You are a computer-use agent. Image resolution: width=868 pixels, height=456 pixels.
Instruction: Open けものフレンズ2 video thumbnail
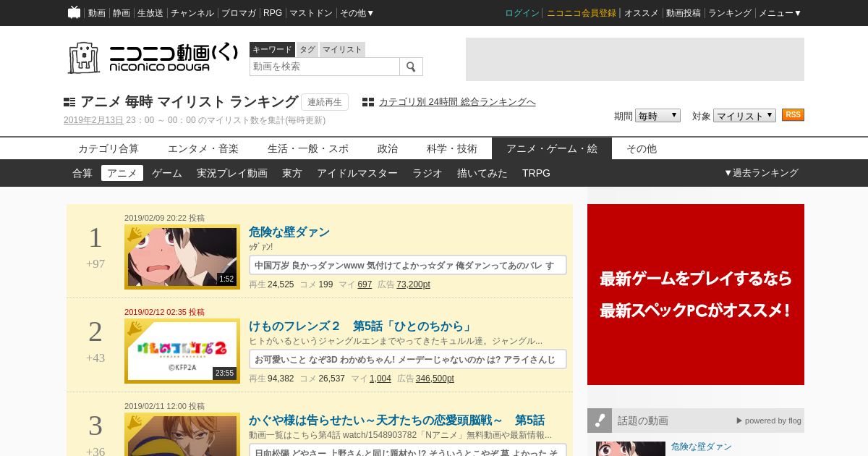click(x=182, y=351)
